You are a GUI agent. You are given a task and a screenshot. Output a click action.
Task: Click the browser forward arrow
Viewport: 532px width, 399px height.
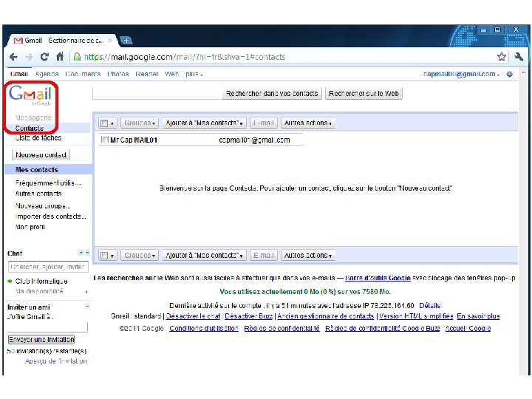[x=29, y=57]
